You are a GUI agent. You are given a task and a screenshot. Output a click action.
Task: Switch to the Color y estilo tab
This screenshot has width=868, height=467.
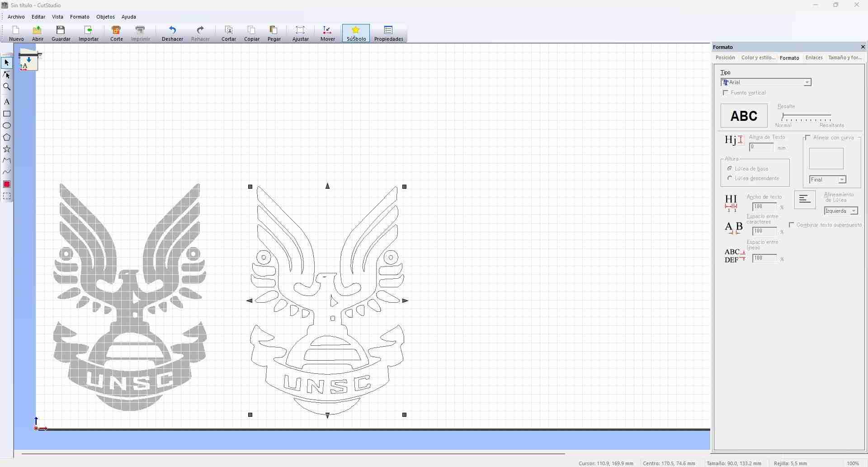[x=758, y=58]
